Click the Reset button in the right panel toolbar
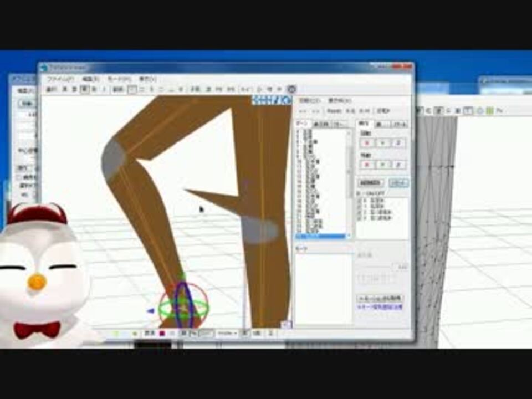 [334, 111]
